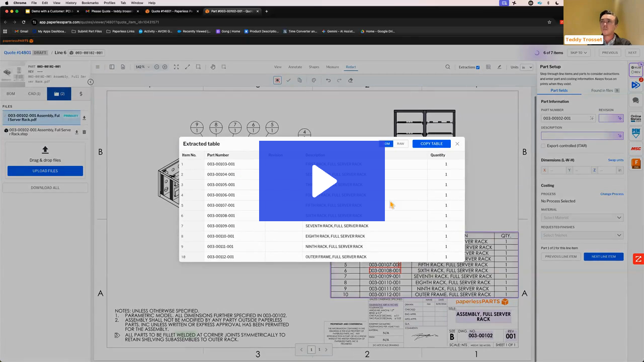Switch to the Found in files tab
This screenshot has width=644, height=362.
pyautogui.click(x=606, y=90)
